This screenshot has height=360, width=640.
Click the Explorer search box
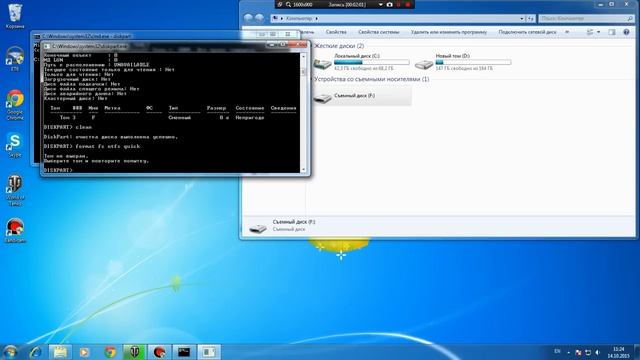click(586, 18)
